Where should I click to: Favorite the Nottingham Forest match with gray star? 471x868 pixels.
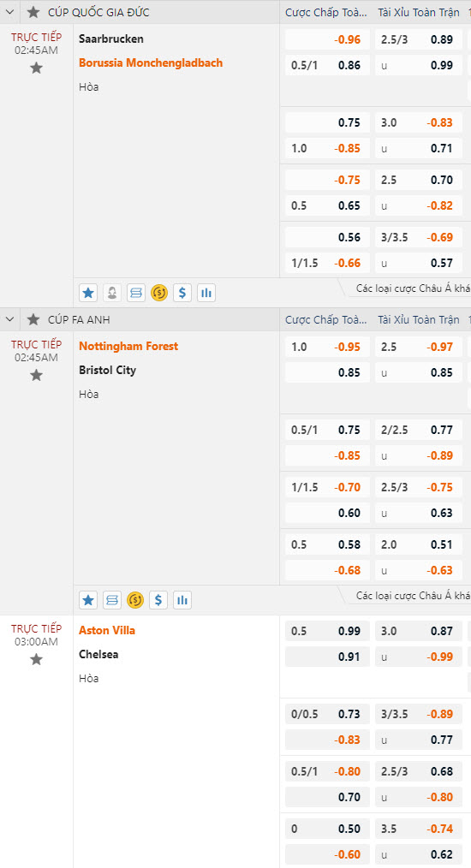36,375
